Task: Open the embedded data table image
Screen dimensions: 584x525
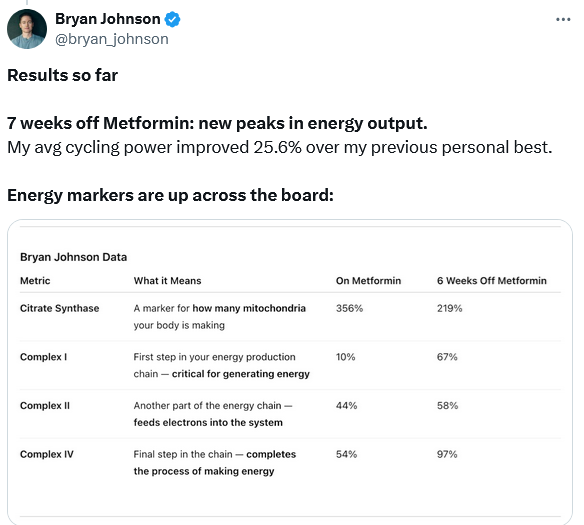Action: coord(290,372)
